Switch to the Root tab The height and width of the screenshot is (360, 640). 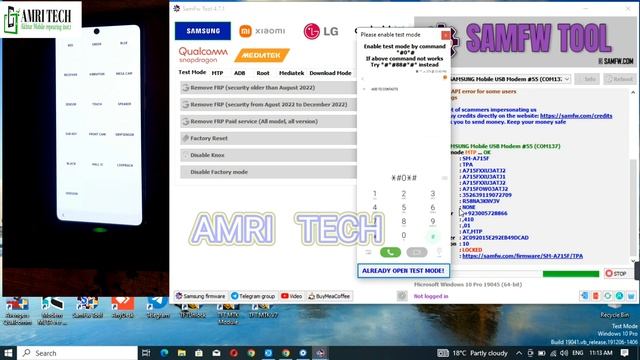coord(263,73)
